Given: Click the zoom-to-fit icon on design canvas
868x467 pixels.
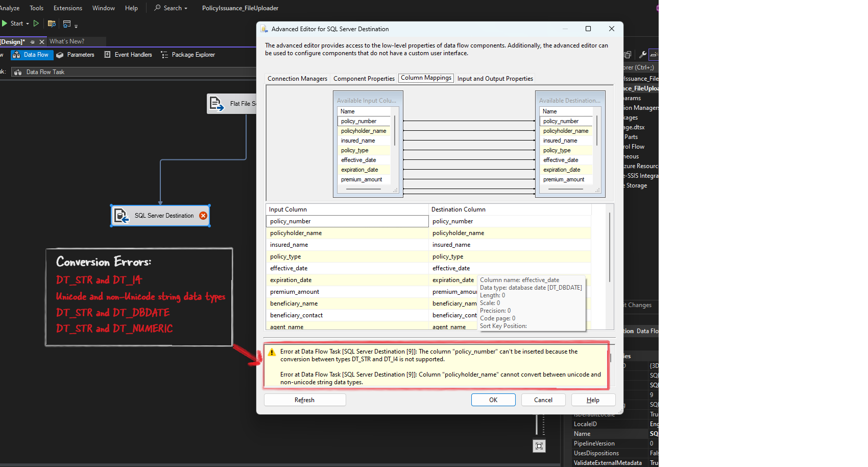Looking at the screenshot, I should [x=539, y=446].
